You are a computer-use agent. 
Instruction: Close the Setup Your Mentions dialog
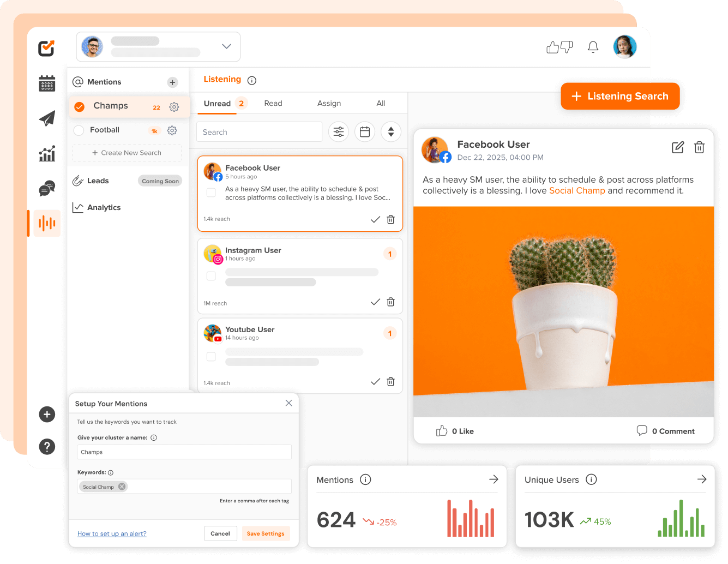(x=288, y=403)
